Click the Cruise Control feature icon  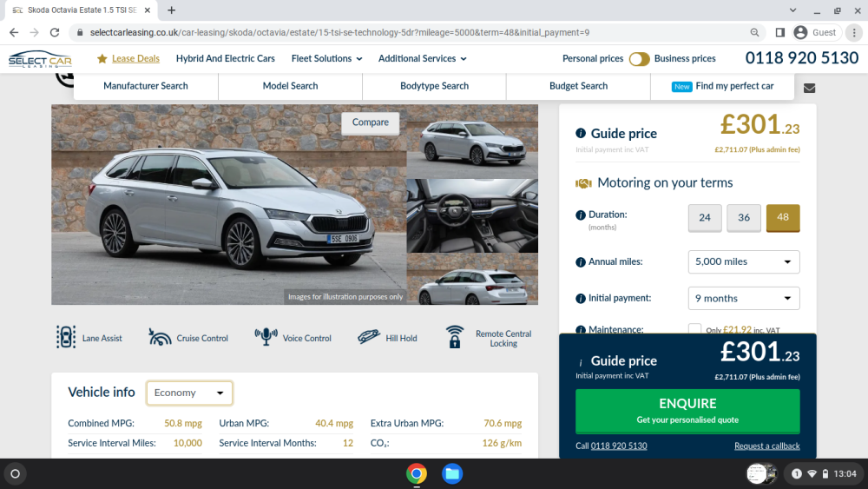(x=160, y=337)
